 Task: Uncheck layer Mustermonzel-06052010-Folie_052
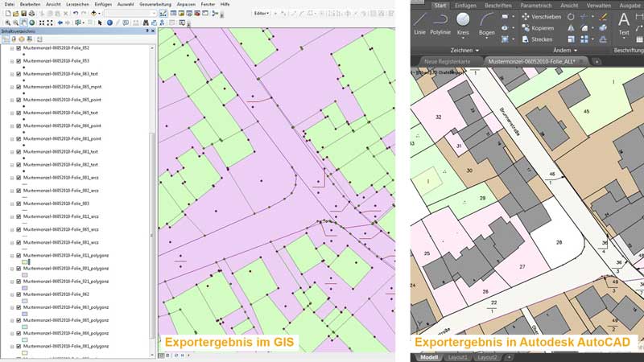click(x=19, y=48)
